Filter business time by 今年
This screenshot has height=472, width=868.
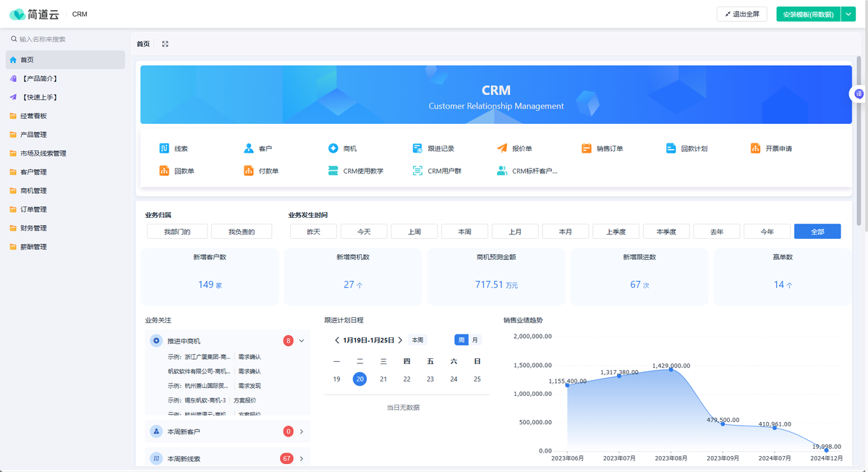click(767, 232)
